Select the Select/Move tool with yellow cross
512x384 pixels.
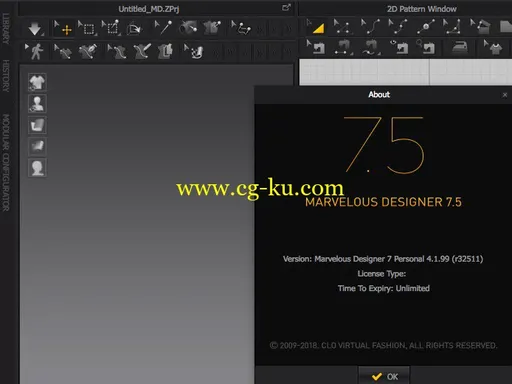[x=63, y=29]
